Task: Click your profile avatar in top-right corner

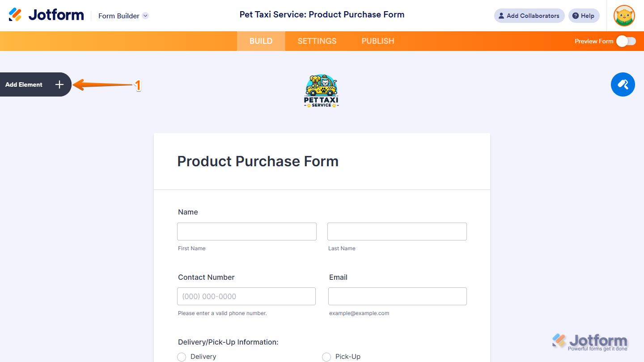Action: point(623,16)
